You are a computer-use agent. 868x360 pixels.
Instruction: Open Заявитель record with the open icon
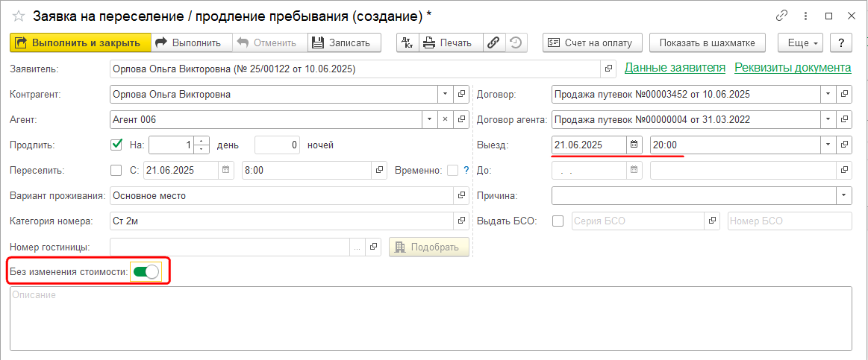610,69
